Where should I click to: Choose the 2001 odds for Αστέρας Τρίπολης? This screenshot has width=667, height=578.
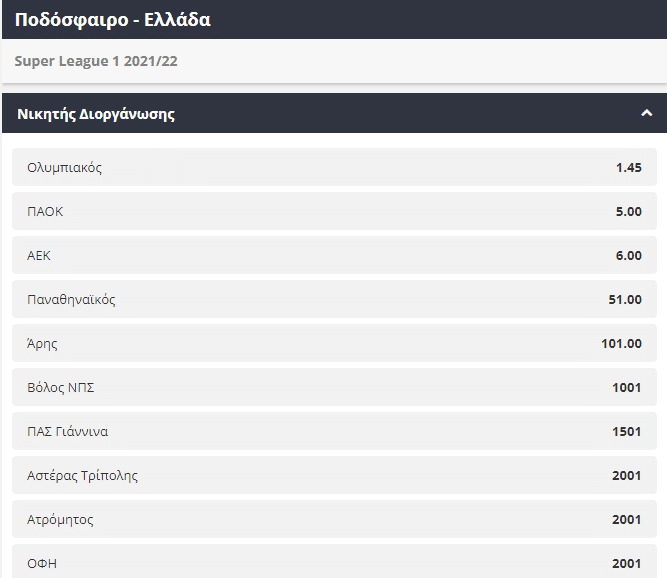click(x=626, y=475)
